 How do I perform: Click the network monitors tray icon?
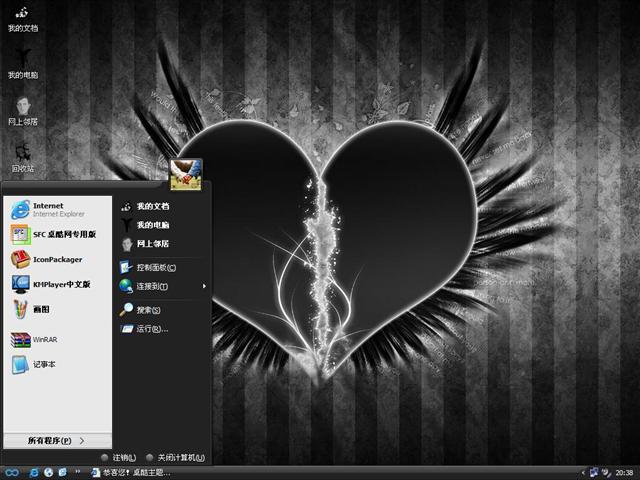click(x=594, y=473)
